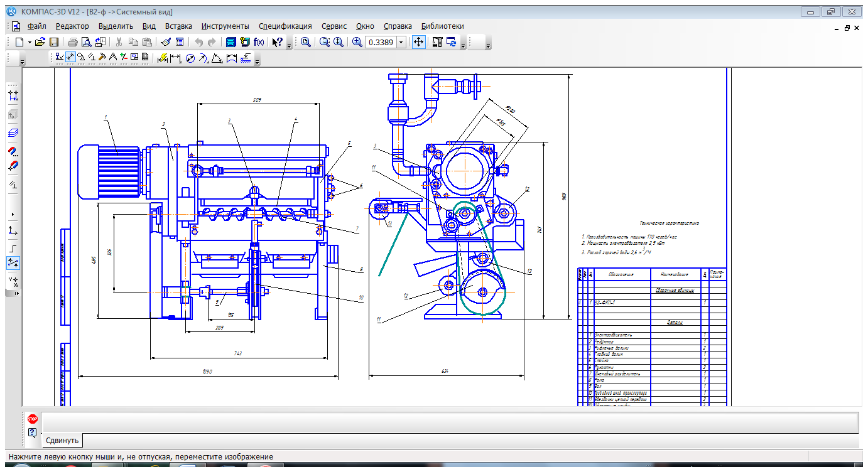868x467 pixels.
Task: Open the Сервис menu
Action: click(334, 26)
